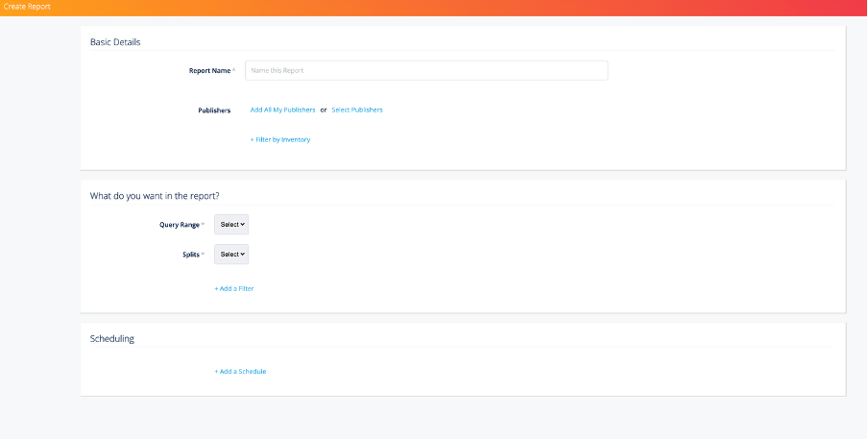868x440 pixels.
Task: Click the + Add a Filter link
Action: [x=234, y=288]
